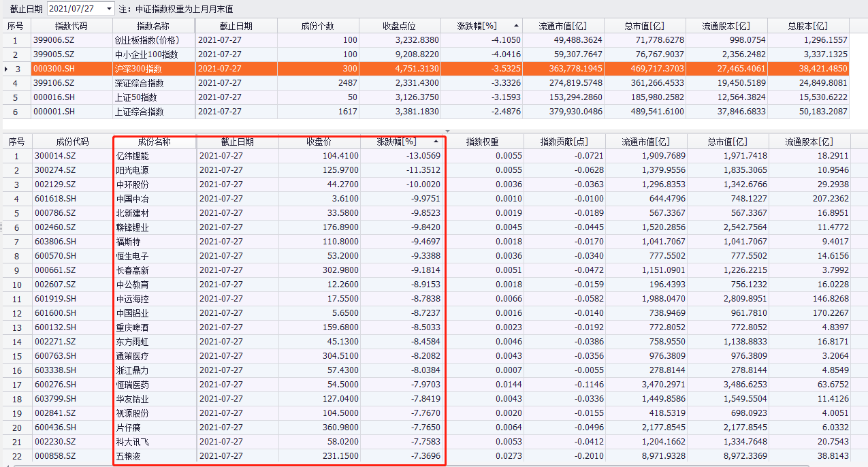Screen dimensions: 868x467
Task: Click the 成份个数 column header
Action: coord(318,26)
